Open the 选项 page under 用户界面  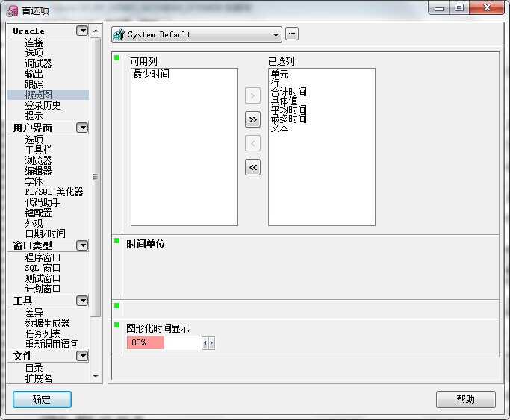coord(34,140)
